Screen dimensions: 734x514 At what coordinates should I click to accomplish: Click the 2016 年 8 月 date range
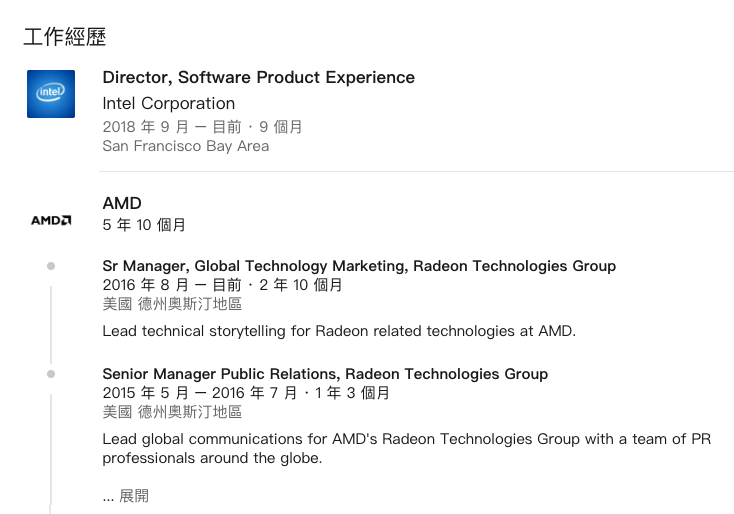[222, 285]
